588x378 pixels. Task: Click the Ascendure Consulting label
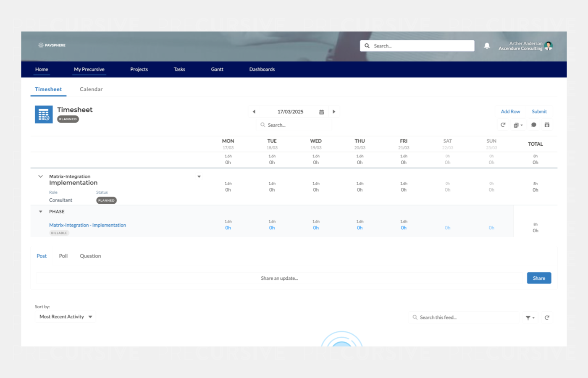[x=520, y=49]
